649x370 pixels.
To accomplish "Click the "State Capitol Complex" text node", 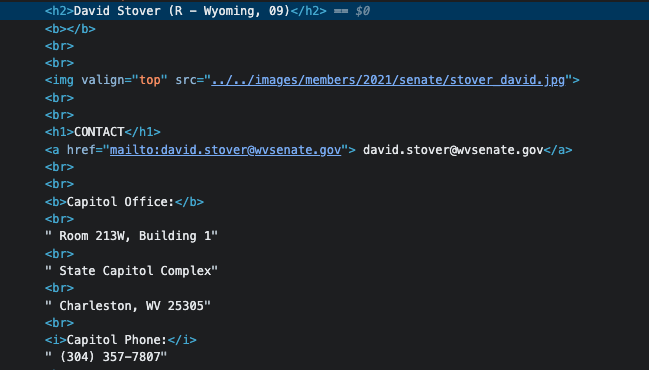I will coord(131,271).
